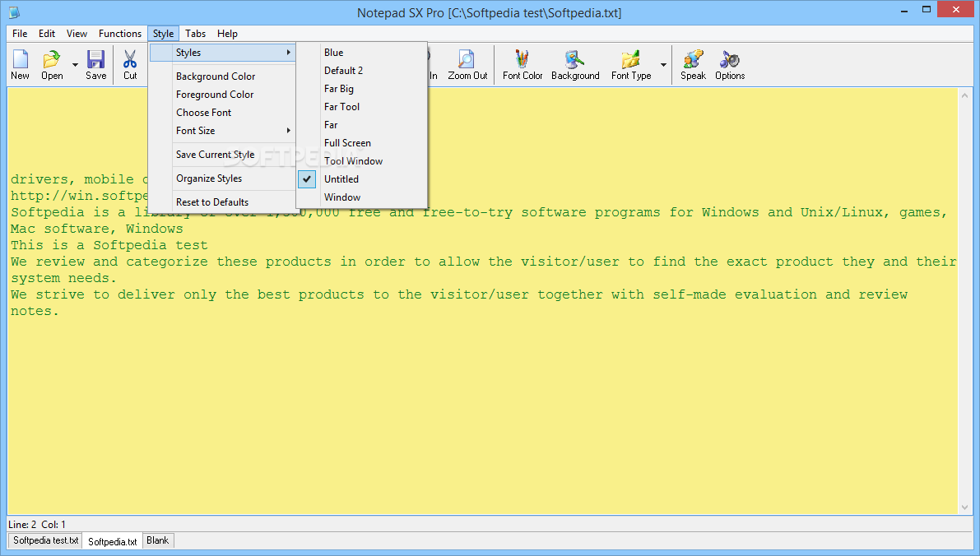Apply the Far Tool style
Screen dimensions: 980x556
tap(362, 107)
